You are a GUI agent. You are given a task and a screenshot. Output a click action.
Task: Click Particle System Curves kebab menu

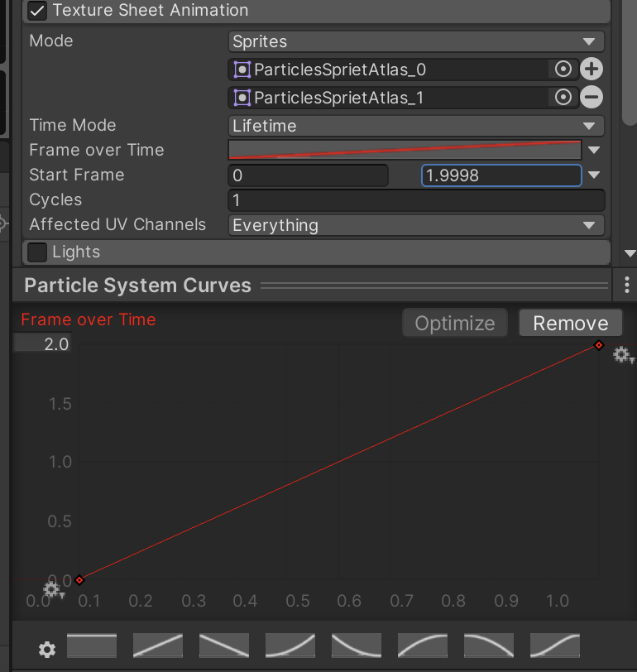point(626,286)
